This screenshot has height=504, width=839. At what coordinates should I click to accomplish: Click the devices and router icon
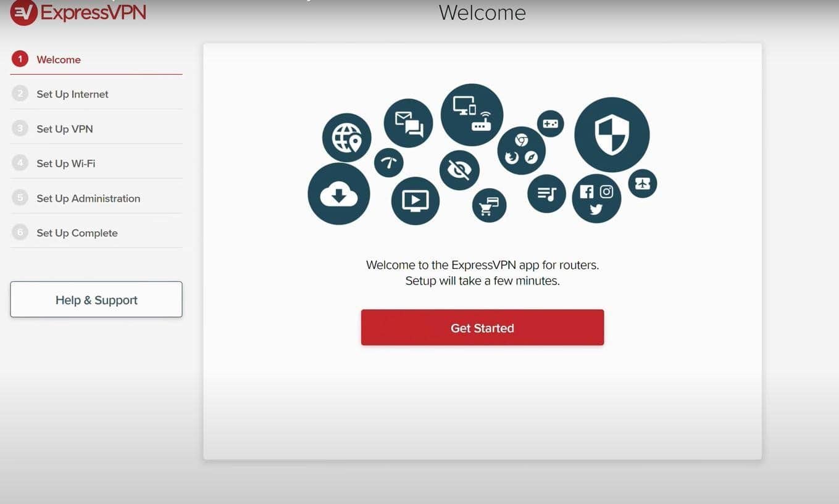coord(472,115)
